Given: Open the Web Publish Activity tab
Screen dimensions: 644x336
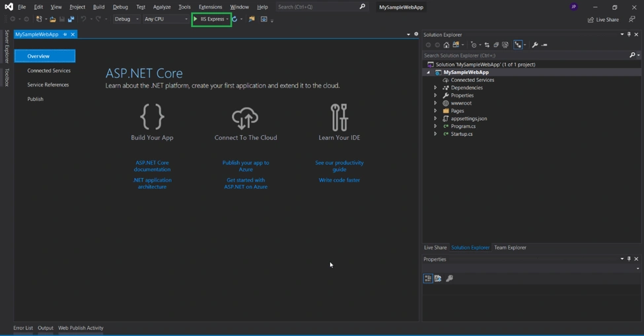Looking at the screenshot, I should pyautogui.click(x=81, y=328).
